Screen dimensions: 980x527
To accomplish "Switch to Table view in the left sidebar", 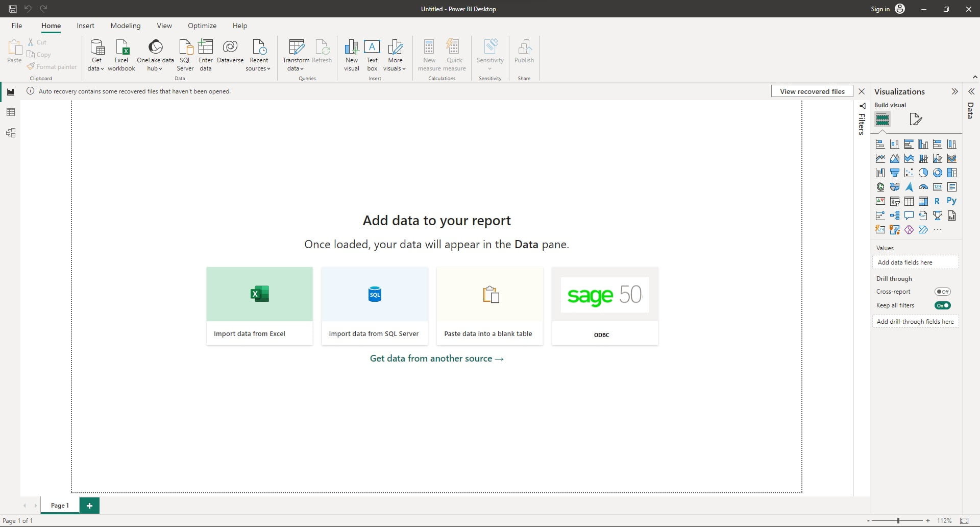I will [x=11, y=112].
